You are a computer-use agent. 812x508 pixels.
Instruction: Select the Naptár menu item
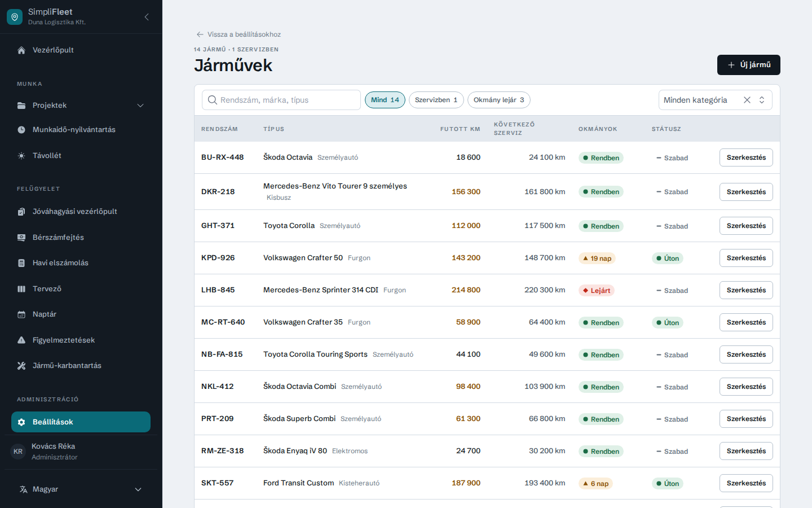pyautogui.click(x=81, y=314)
